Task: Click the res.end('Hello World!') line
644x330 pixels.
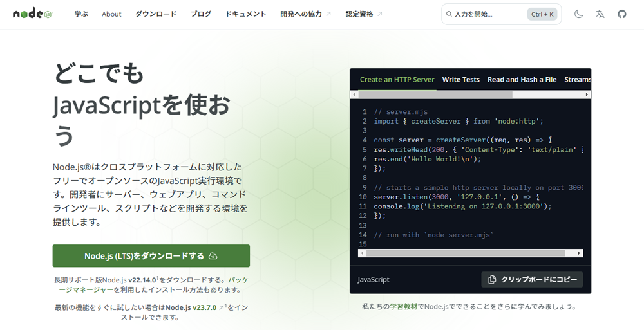Action: click(x=427, y=160)
